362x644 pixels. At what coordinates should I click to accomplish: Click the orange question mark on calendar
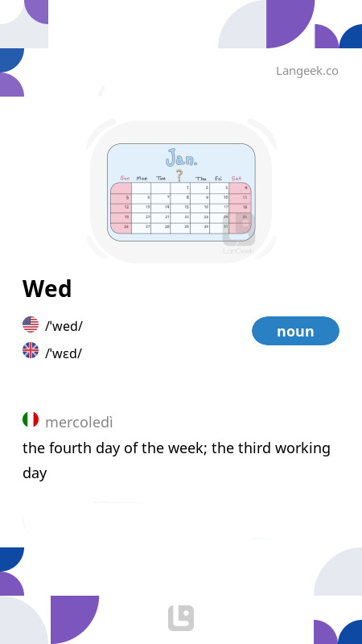pos(179,175)
